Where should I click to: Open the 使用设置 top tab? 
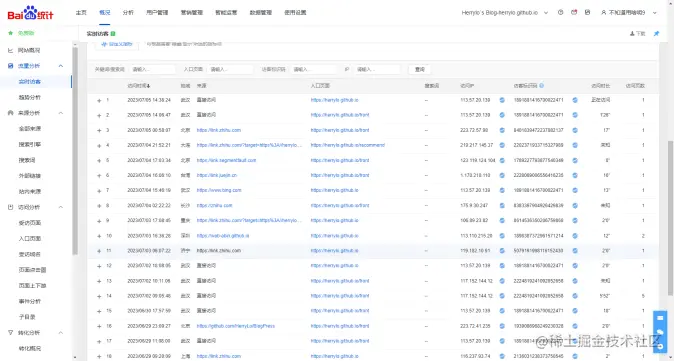295,13
